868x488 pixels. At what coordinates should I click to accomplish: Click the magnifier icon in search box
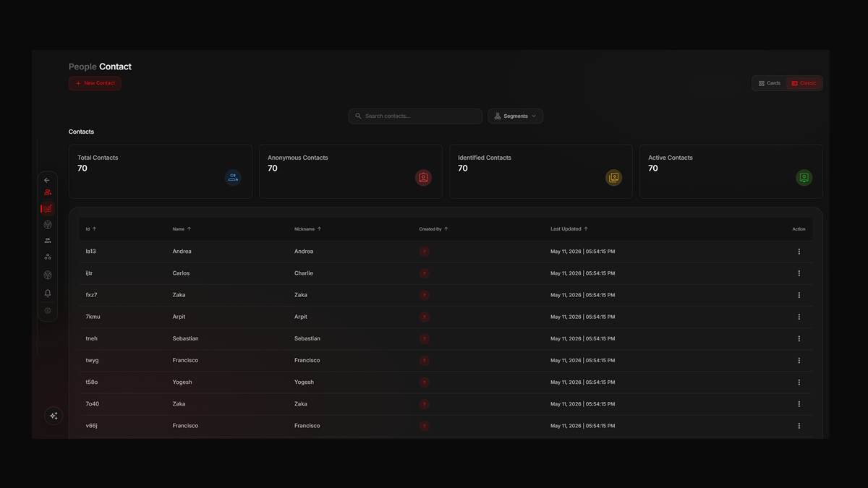click(x=358, y=116)
